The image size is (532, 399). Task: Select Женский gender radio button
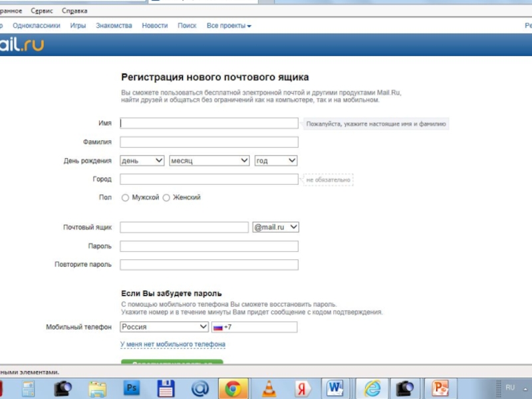tap(166, 198)
